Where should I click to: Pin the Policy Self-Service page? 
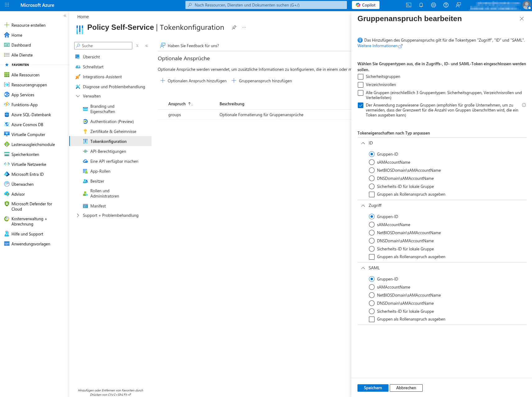(234, 27)
